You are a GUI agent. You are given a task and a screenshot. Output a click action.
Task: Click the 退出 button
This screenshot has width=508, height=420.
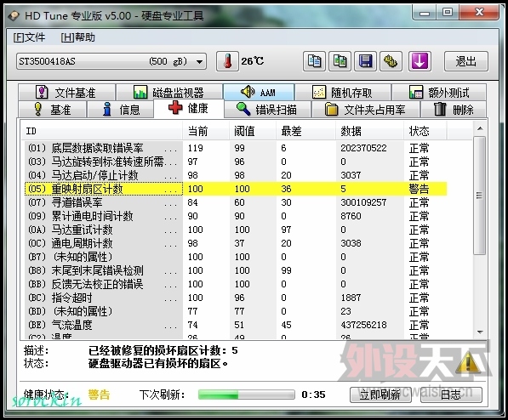466,61
